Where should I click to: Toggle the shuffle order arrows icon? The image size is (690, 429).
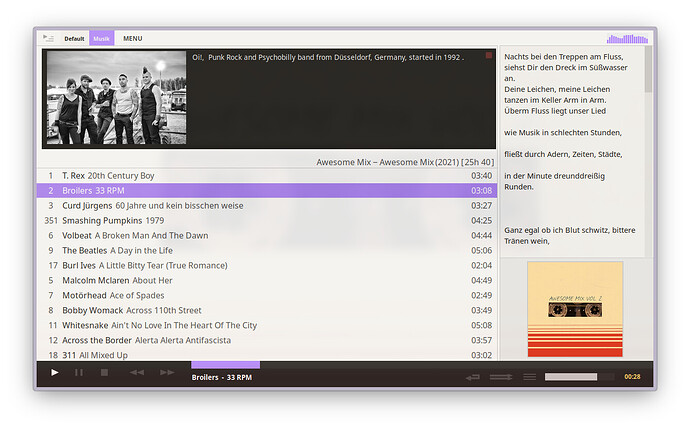[501, 377]
